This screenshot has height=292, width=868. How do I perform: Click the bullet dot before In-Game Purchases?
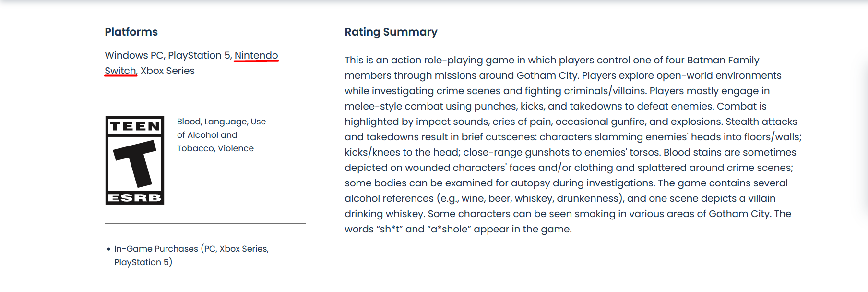(x=109, y=249)
